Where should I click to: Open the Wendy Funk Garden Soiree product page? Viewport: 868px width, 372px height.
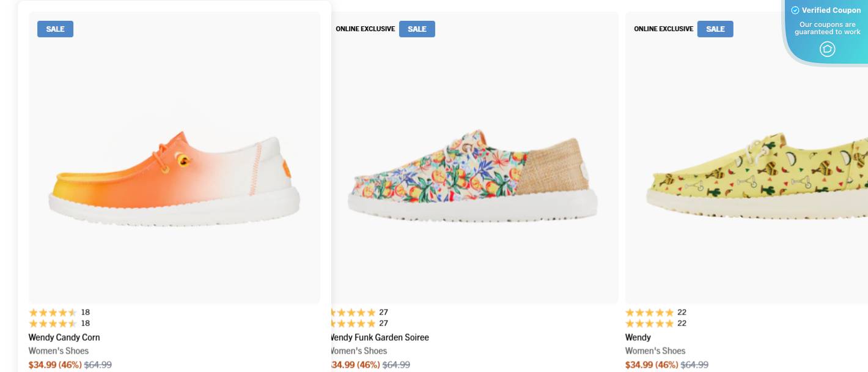(378, 337)
